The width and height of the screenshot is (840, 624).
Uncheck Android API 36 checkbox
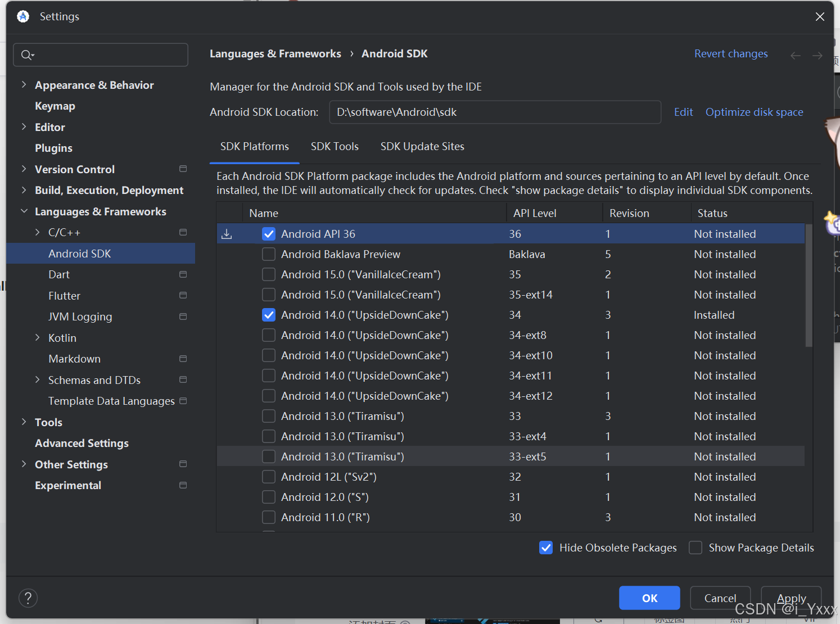(269, 234)
